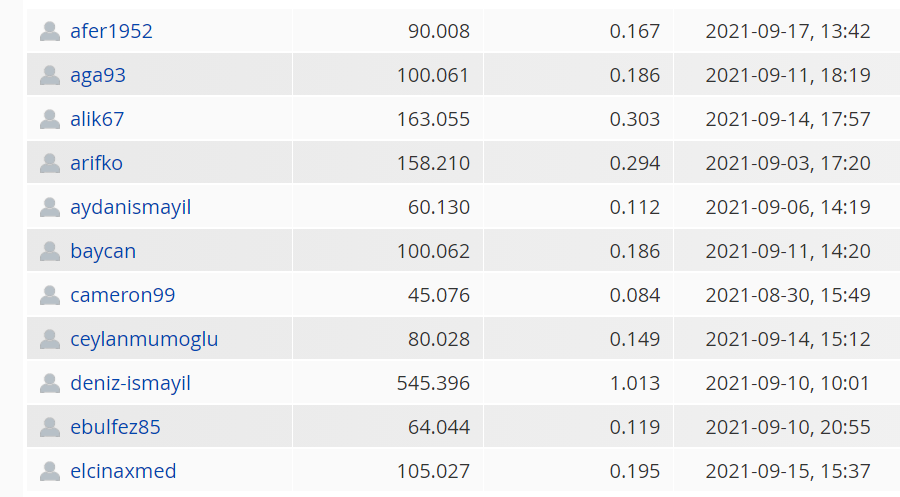Click the user icon next to aydanismayil
Image resolution: width=900 pixels, height=497 pixels.
(x=50, y=207)
